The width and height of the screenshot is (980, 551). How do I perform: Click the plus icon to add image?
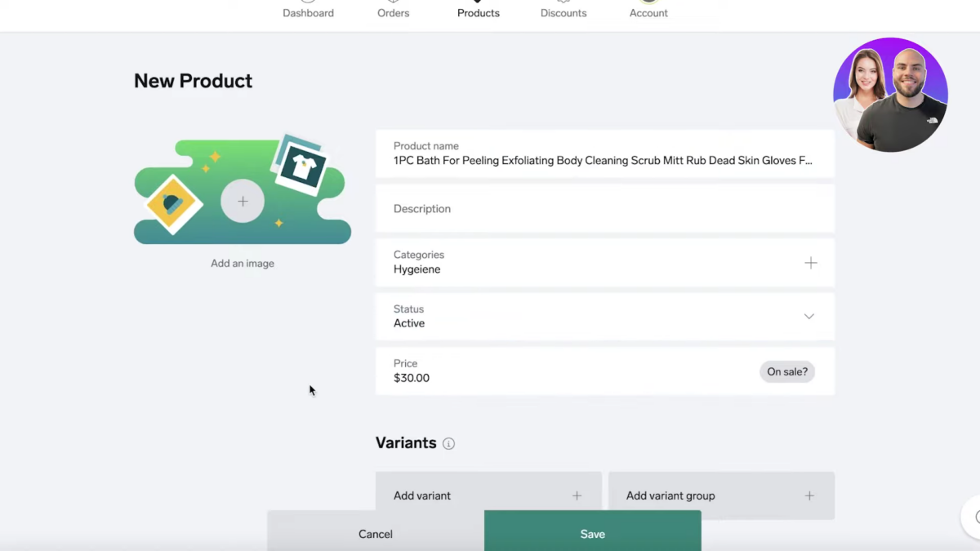tap(243, 202)
